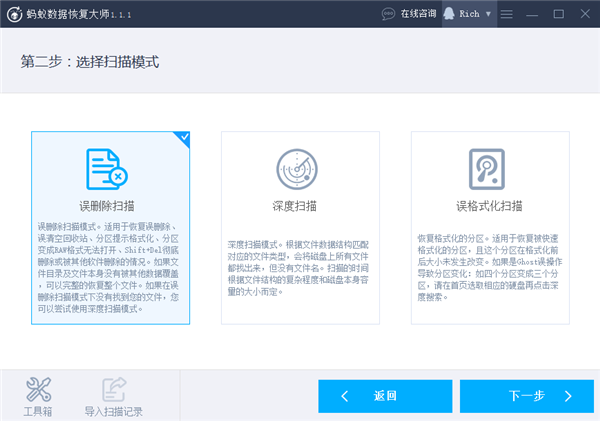
Task: Click the 误格式化扫描 hard disk icon
Action: coord(487,169)
